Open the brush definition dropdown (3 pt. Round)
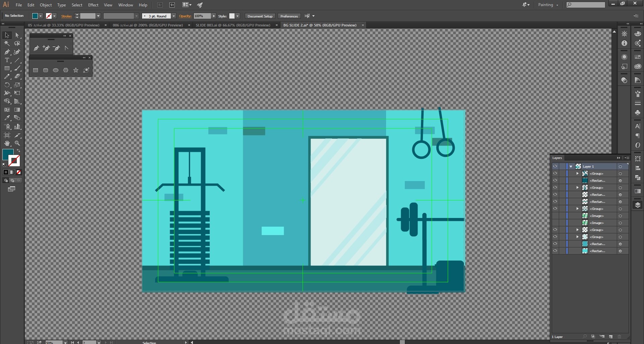Screen dimensions: 644x344 [x=174, y=16]
